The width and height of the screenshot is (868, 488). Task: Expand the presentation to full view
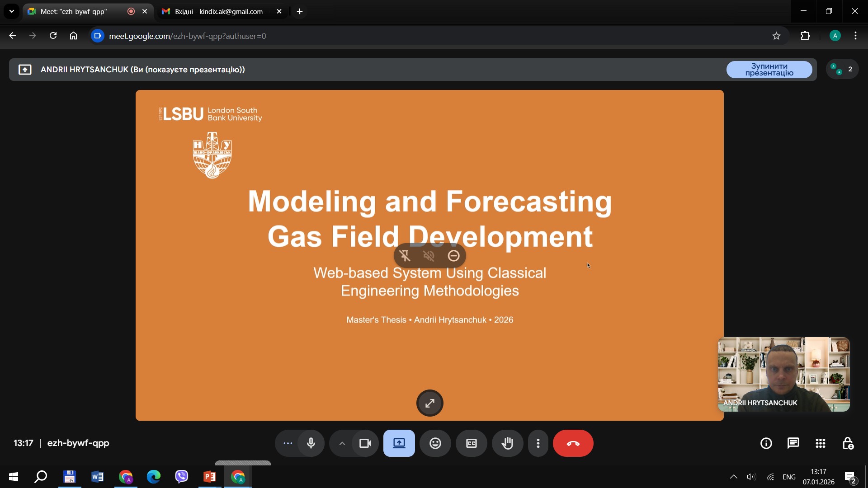[x=429, y=403]
